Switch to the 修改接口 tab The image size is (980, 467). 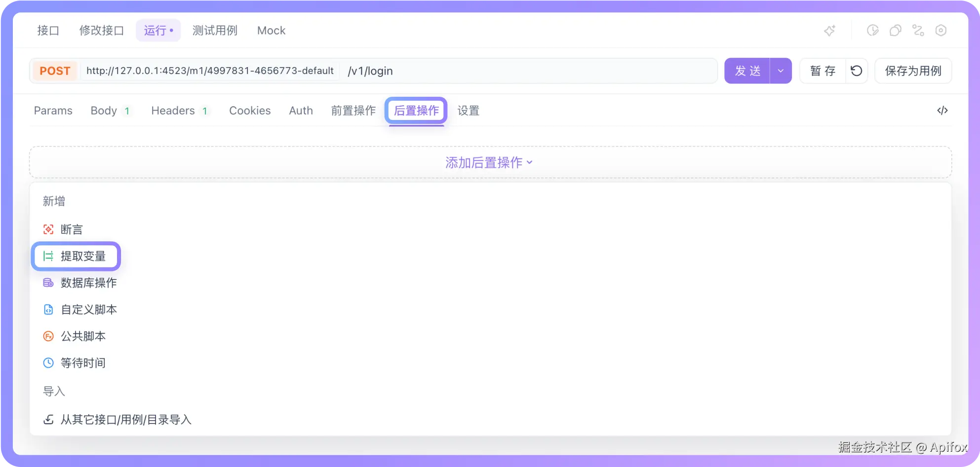tap(102, 31)
